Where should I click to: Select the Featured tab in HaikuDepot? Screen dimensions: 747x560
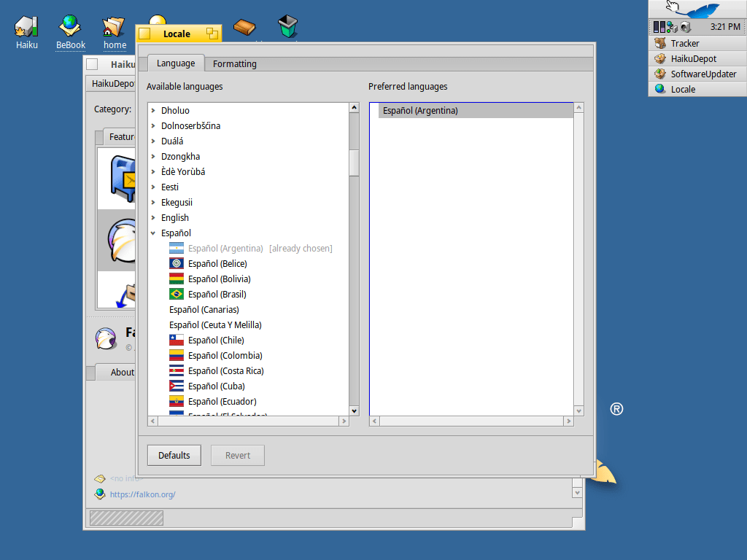pos(121,137)
